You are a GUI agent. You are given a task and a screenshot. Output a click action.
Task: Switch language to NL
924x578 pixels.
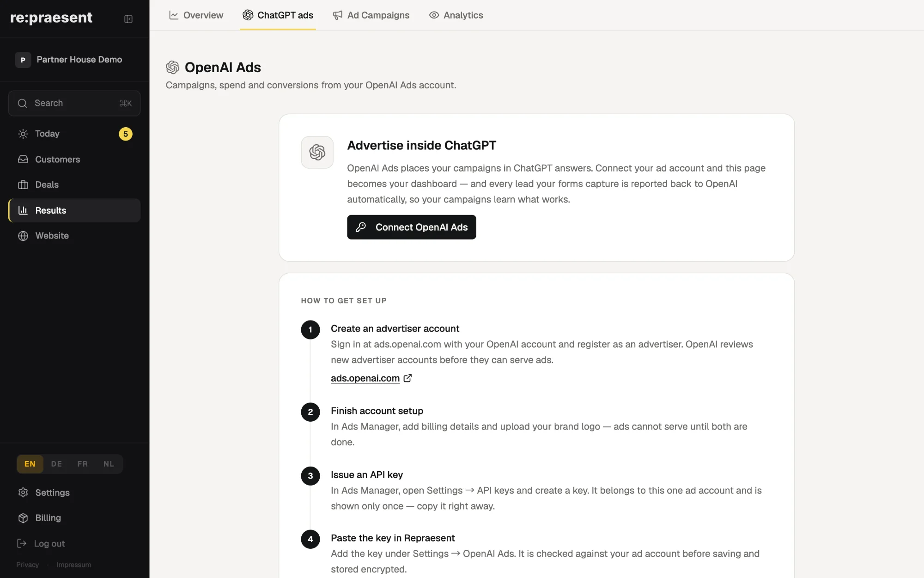(109, 464)
